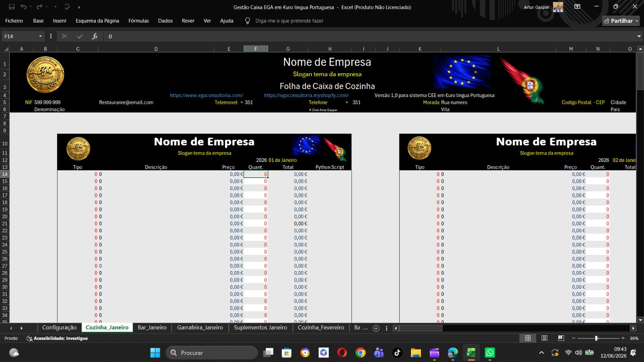The image size is (644, 362).
Task: Show hidden system tray icons chevron
Action: 541,353
